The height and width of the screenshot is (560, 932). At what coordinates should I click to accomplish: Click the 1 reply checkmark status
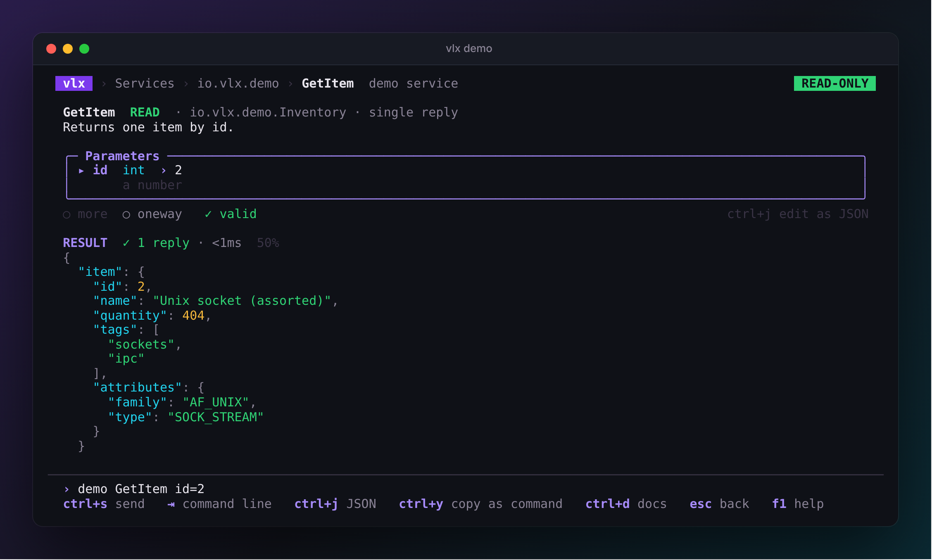point(156,243)
